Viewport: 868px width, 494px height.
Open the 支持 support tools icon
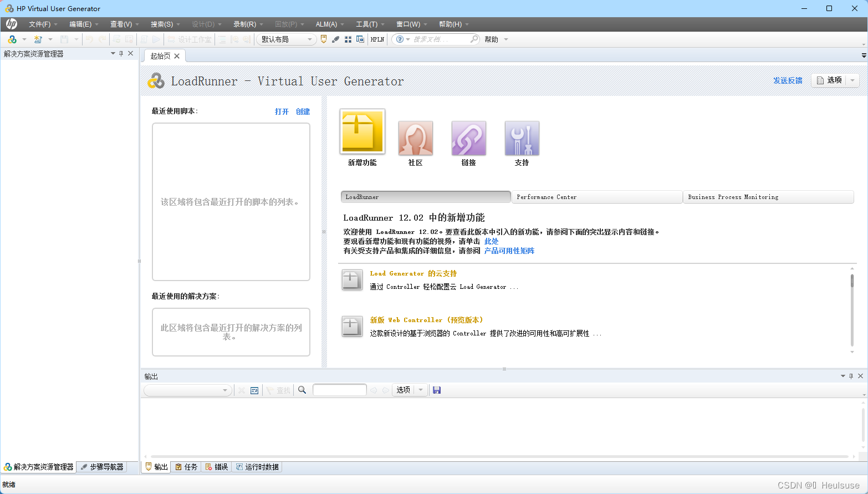point(522,138)
